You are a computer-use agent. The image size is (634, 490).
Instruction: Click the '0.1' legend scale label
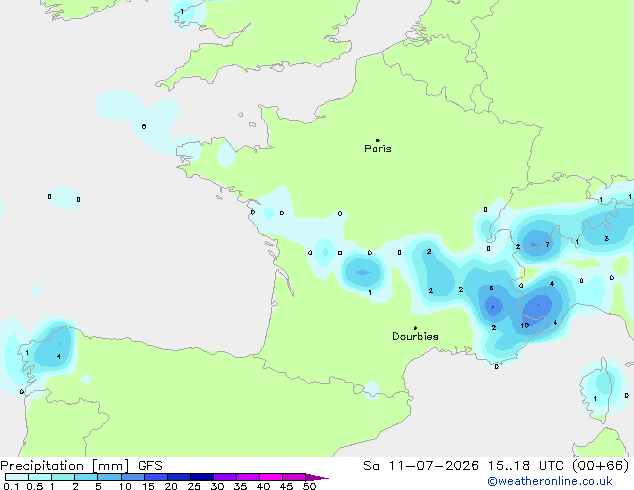[11, 486]
